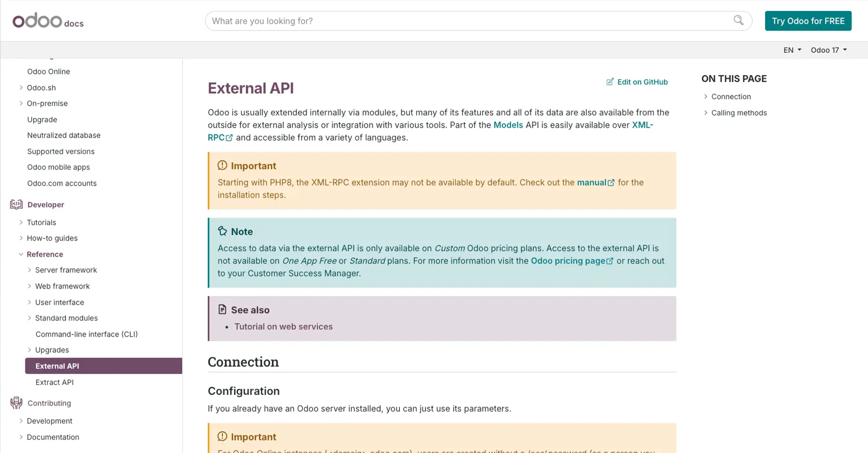
Task: Expand the Standard modules chevron
Action: coord(29,318)
